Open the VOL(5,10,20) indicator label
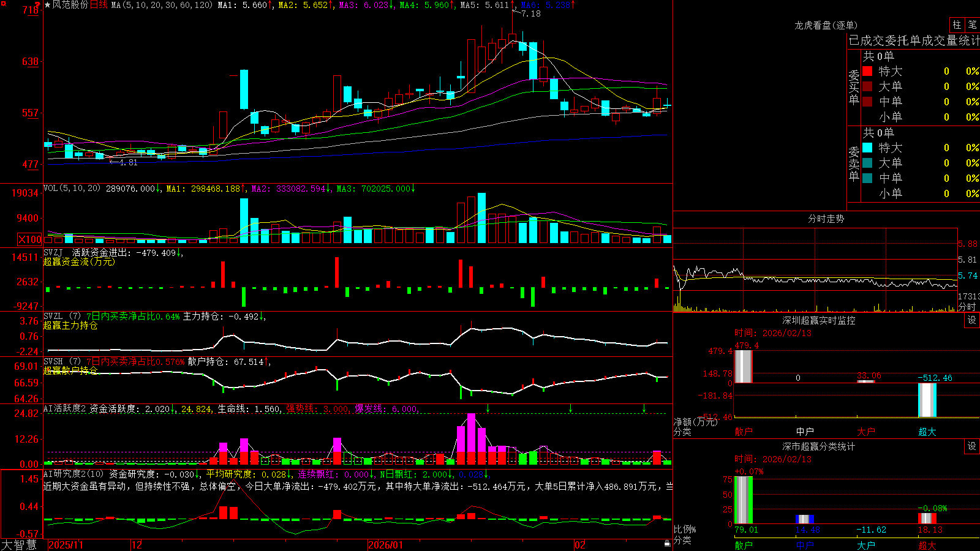 72,189
